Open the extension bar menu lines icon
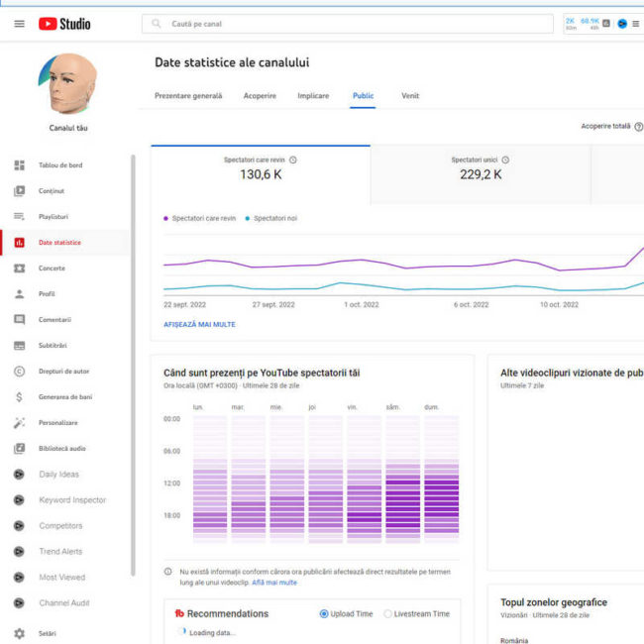The image size is (644, 644). (x=636, y=24)
